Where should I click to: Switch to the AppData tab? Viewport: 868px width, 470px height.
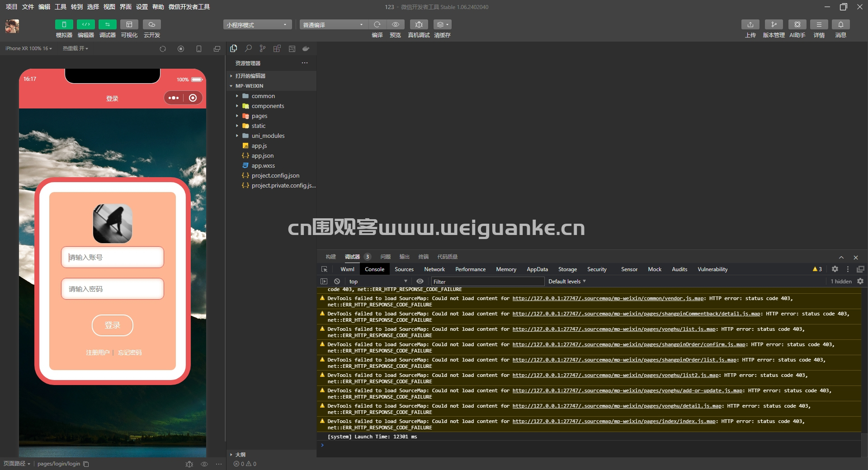tap(537, 269)
